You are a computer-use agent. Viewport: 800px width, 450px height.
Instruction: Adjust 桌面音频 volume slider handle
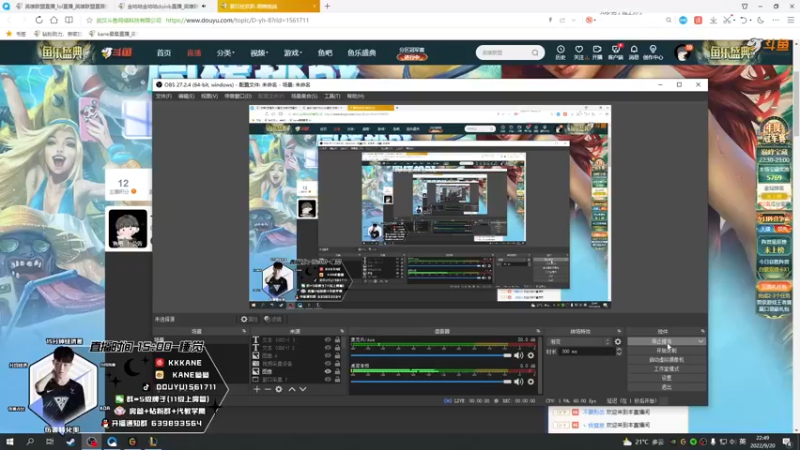pyautogui.click(x=507, y=382)
